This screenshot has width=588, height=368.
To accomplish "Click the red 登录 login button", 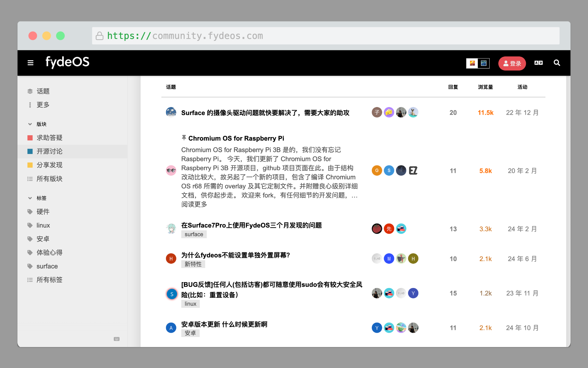I will pyautogui.click(x=512, y=63).
